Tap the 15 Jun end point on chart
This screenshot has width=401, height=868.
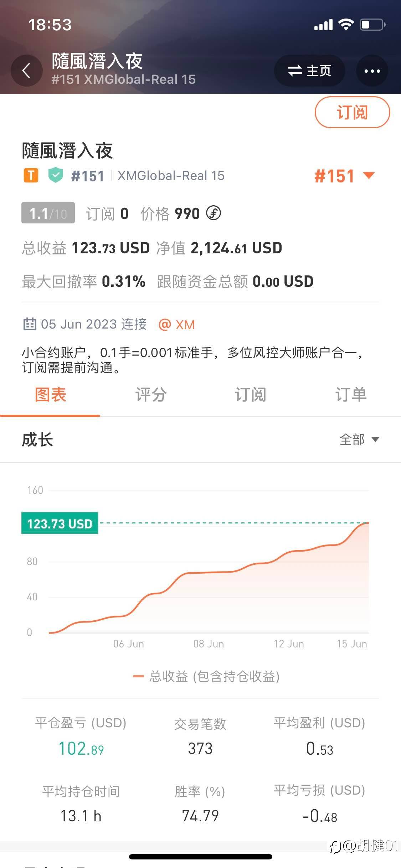pos(368,523)
